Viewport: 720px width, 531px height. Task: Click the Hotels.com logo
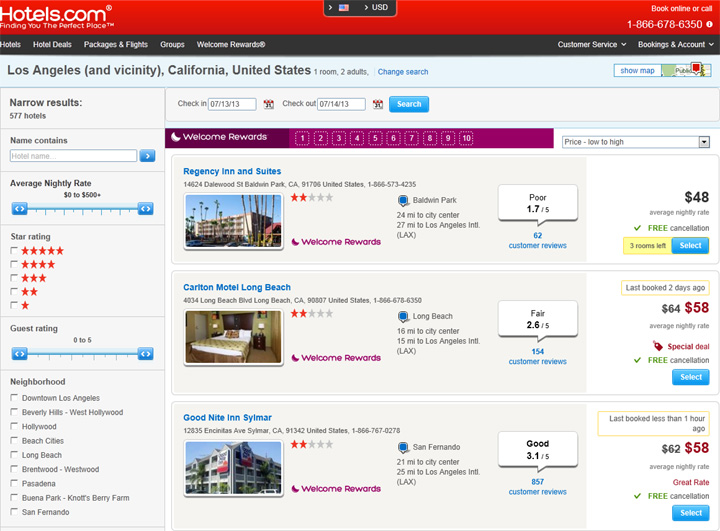56,17
